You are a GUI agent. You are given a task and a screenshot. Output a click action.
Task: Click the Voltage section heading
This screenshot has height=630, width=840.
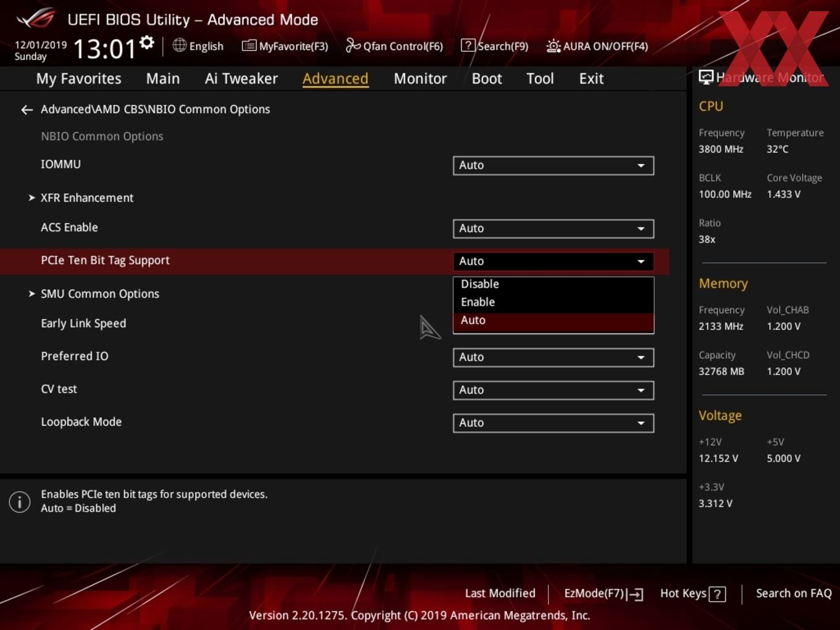point(720,416)
